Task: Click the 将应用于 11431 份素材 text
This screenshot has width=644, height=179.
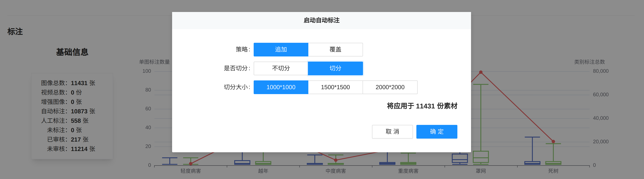Action: click(422, 106)
